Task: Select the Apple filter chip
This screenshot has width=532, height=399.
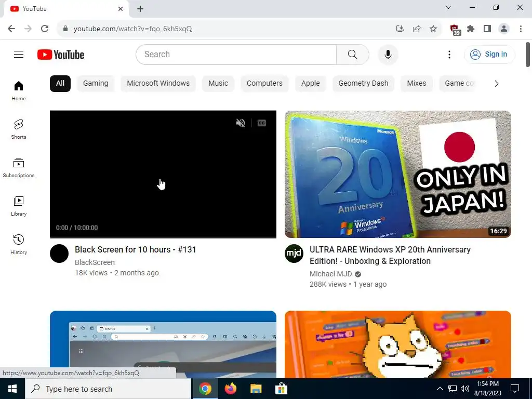Action: point(311,84)
